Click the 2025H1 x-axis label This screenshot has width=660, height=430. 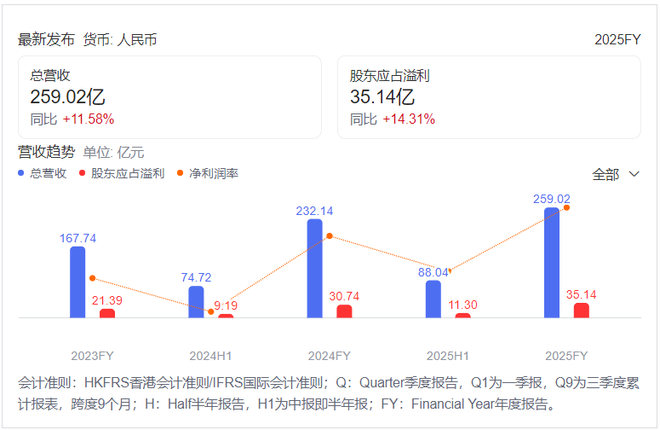pos(447,355)
